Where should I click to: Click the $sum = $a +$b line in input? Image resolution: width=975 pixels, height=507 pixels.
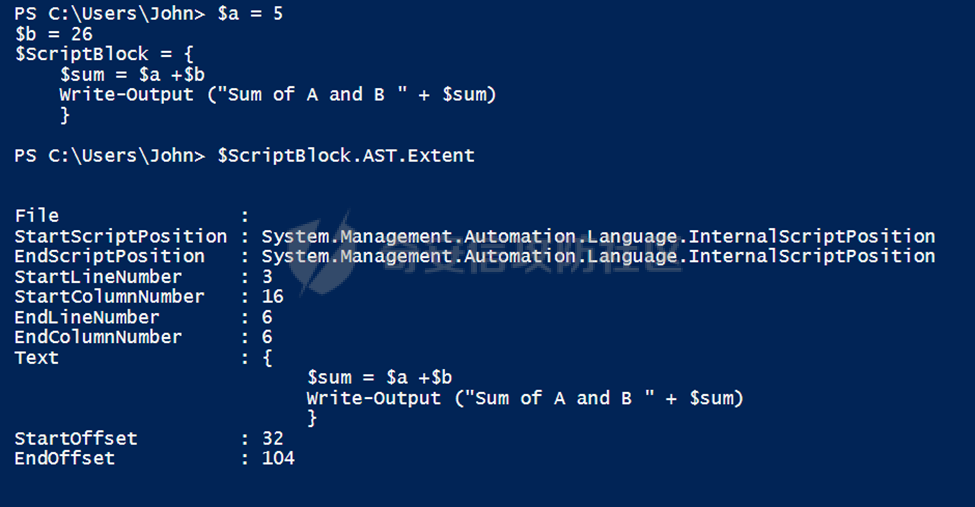pyautogui.click(x=132, y=75)
